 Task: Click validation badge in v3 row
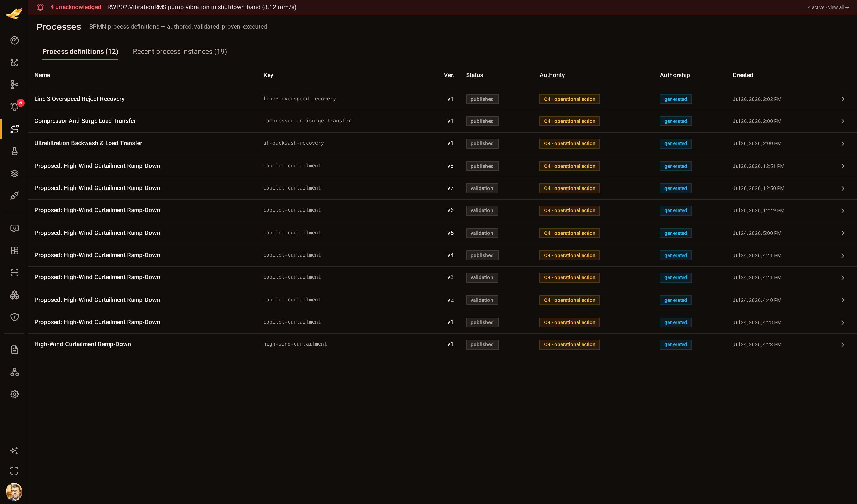(x=481, y=277)
